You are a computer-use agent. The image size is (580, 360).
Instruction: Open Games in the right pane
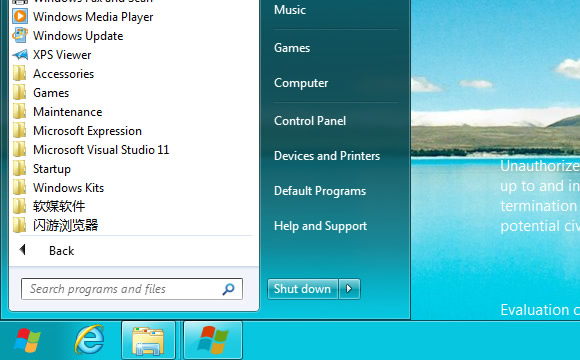(292, 48)
